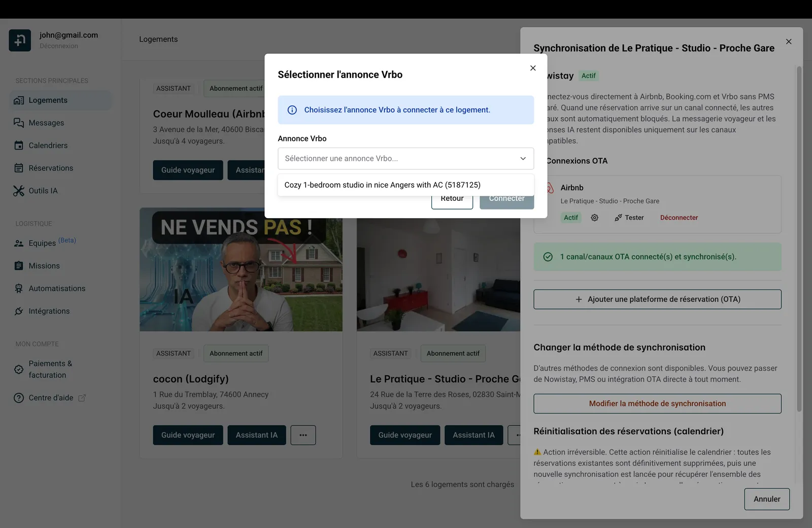Open Logements in the sidebar
This screenshot has height=528, width=812.
click(61, 100)
